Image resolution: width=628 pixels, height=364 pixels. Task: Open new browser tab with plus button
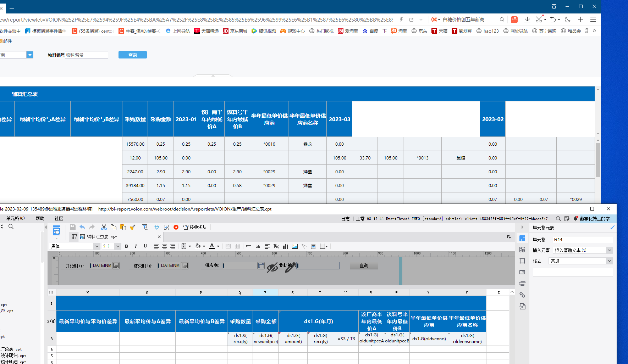(x=12, y=8)
